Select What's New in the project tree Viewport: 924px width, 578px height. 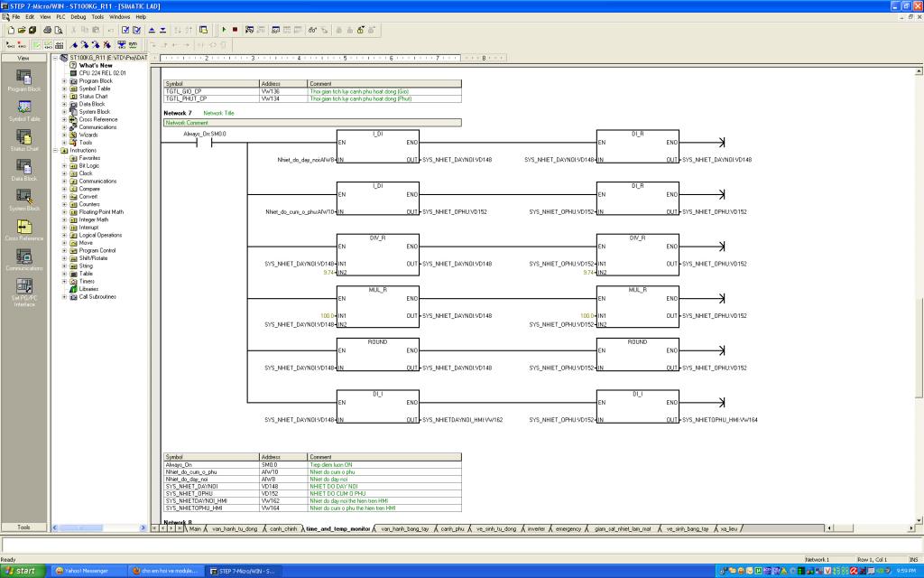click(96, 65)
